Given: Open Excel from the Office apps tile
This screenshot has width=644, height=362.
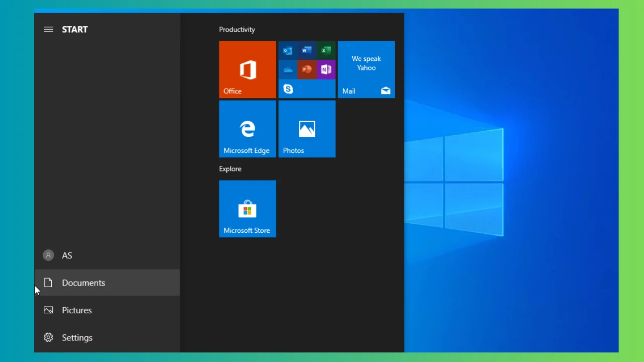Looking at the screenshot, I should (x=326, y=50).
